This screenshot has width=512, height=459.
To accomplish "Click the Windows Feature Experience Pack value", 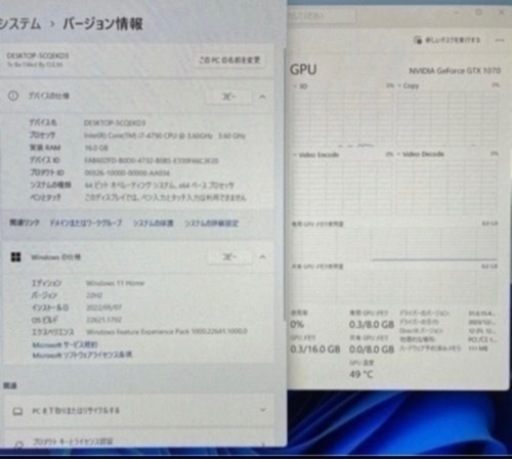I will [x=167, y=331].
